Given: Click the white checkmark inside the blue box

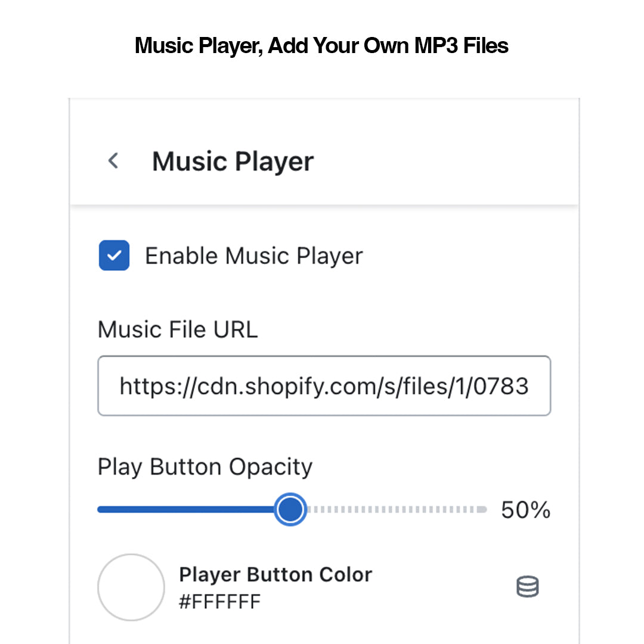Looking at the screenshot, I should pos(114,256).
